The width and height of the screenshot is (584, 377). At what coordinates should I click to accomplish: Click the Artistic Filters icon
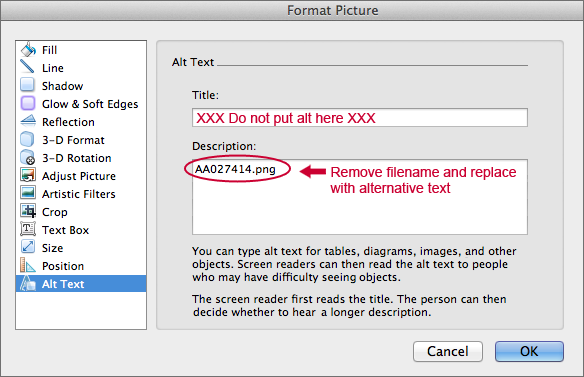[28, 193]
